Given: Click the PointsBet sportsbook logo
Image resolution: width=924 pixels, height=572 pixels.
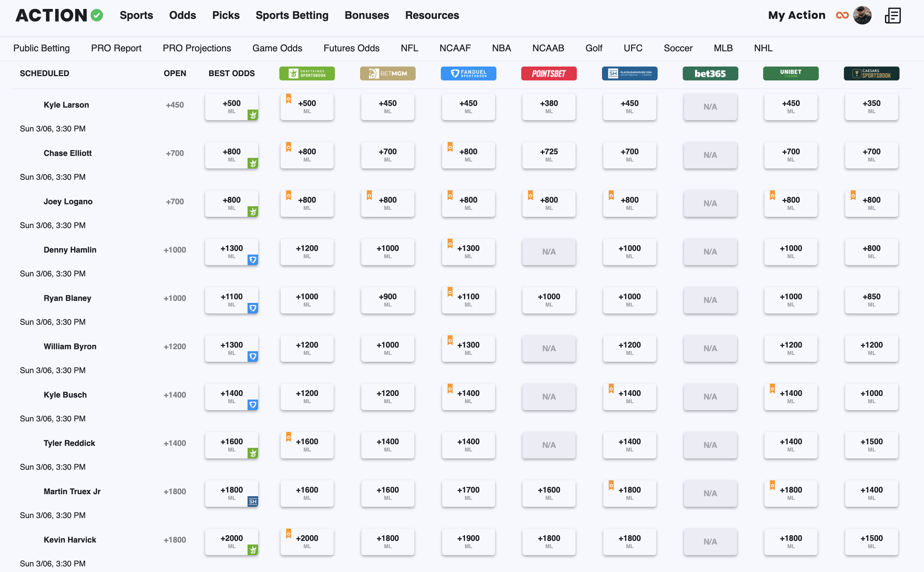Looking at the screenshot, I should (x=549, y=73).
